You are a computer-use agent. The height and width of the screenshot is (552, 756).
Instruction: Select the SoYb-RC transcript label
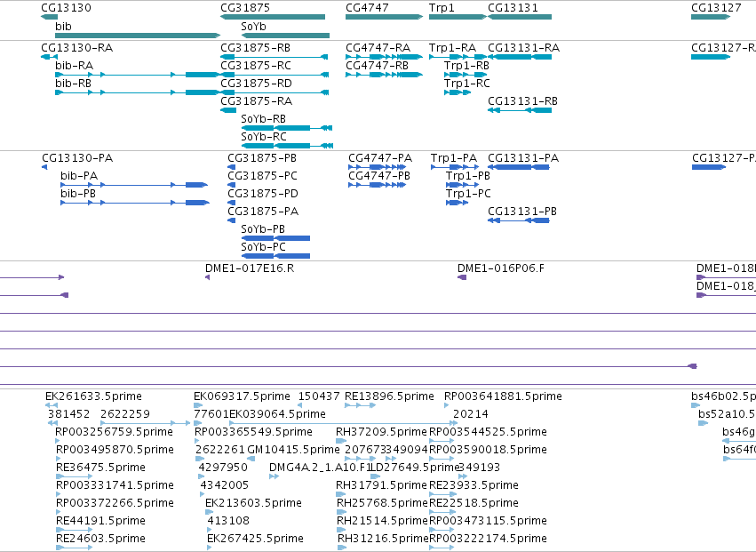coord(264,137)
